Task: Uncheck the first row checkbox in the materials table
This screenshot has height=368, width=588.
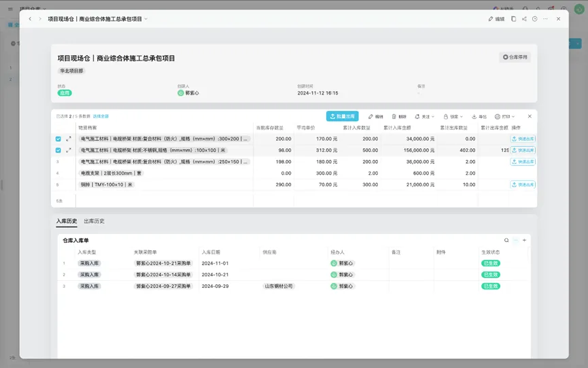Action: (x=58, y=139)
